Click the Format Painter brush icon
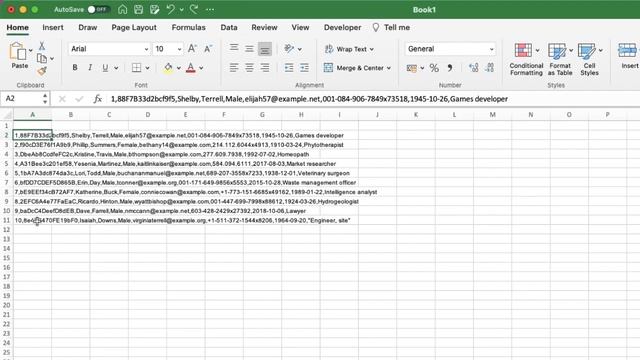 (42, 71)
